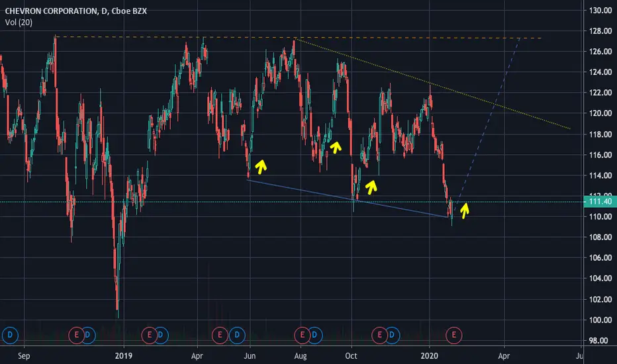
Task: Click the 116.00 price axis label
Action: [600, 155]
